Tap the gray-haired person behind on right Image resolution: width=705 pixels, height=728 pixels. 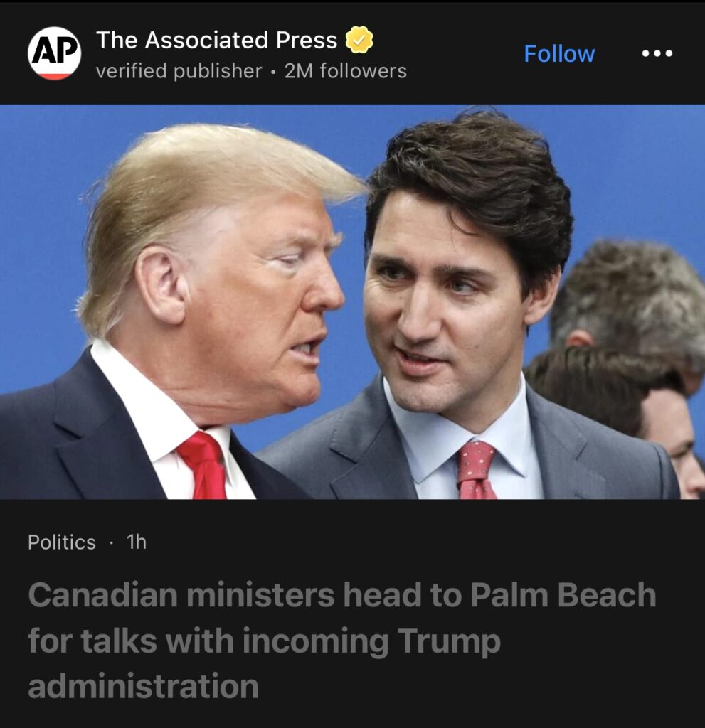pyautogui.click(x=632, y=297)
